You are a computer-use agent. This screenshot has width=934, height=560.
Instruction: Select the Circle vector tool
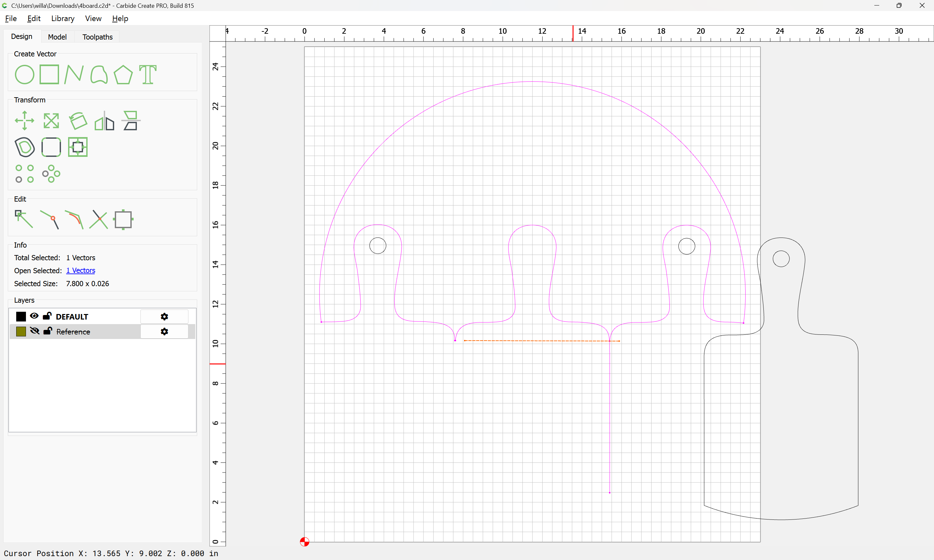(25, 74)
